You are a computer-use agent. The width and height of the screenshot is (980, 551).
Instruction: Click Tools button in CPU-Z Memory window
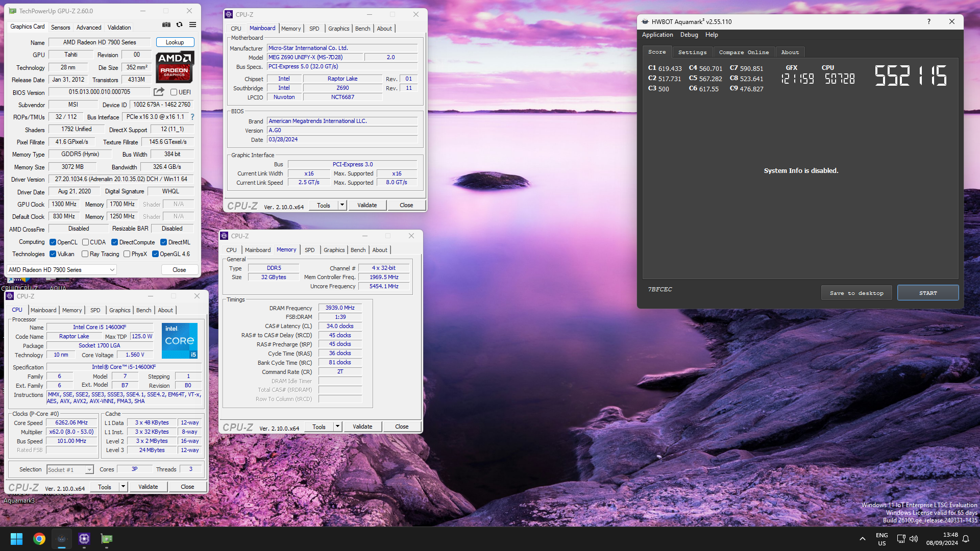point(319,427)
